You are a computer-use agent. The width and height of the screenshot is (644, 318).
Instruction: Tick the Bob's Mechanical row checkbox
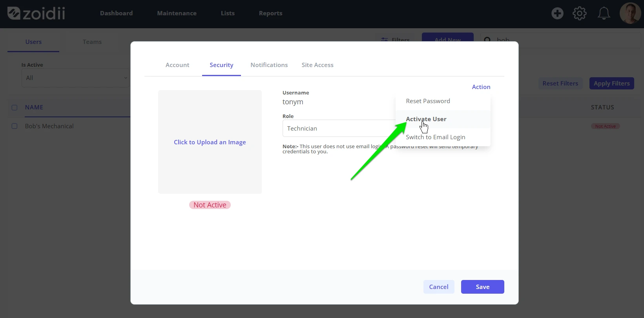pos(15,126)
